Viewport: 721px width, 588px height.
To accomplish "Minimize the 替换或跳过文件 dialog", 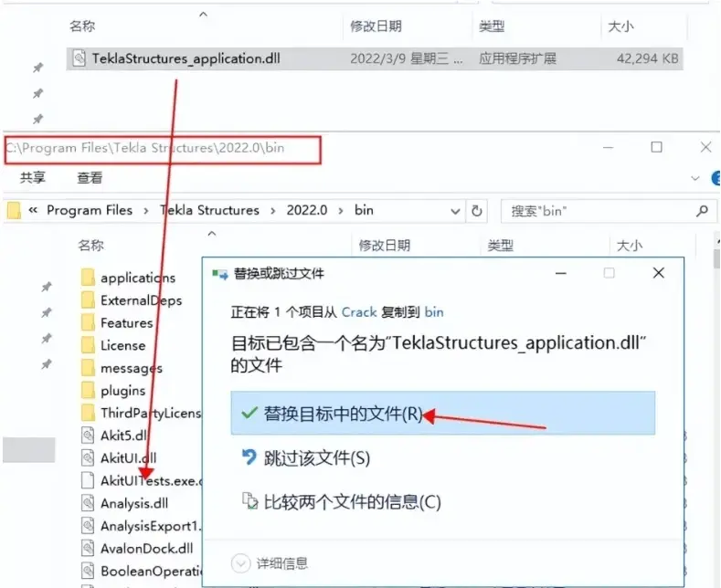I will point(560,273).
